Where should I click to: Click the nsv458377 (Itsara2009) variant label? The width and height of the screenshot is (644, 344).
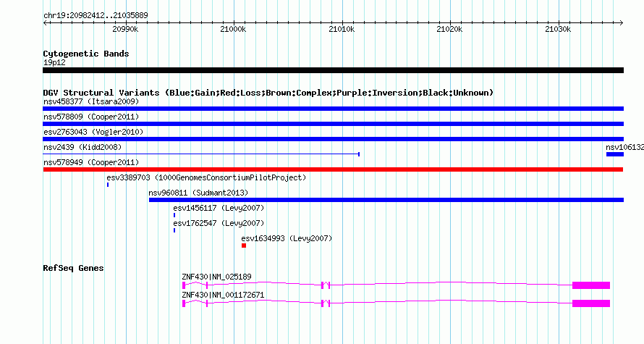[x=91, y=101]
